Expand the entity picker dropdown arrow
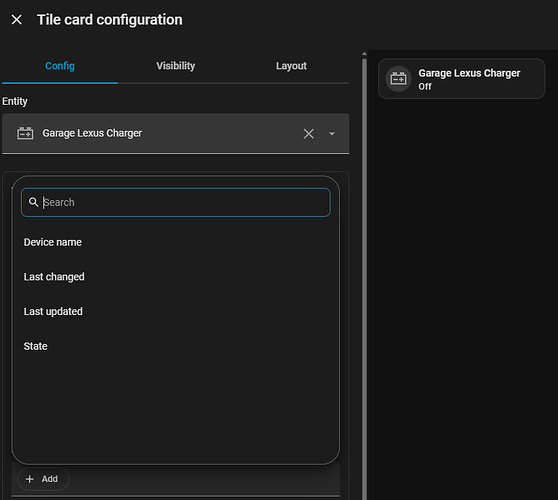The image size is (558, 500). (x=332, y=134)
